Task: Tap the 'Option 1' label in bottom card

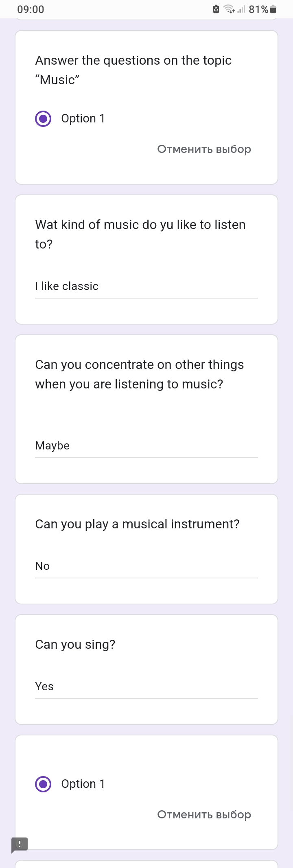Action: 83,784
